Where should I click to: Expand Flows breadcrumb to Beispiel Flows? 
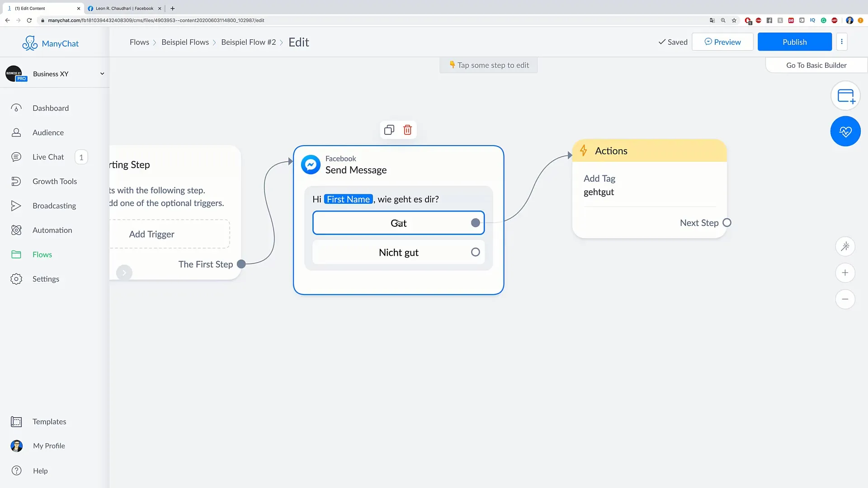click(x=185, y=42)
